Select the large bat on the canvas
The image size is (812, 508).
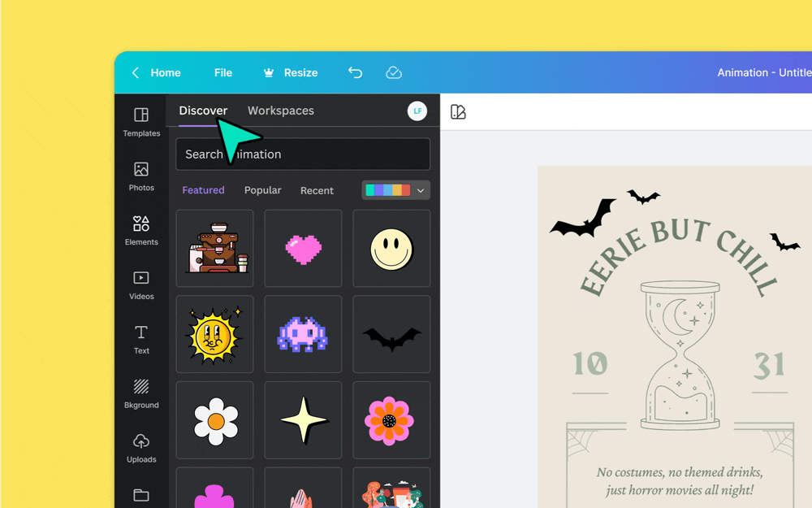582,219
